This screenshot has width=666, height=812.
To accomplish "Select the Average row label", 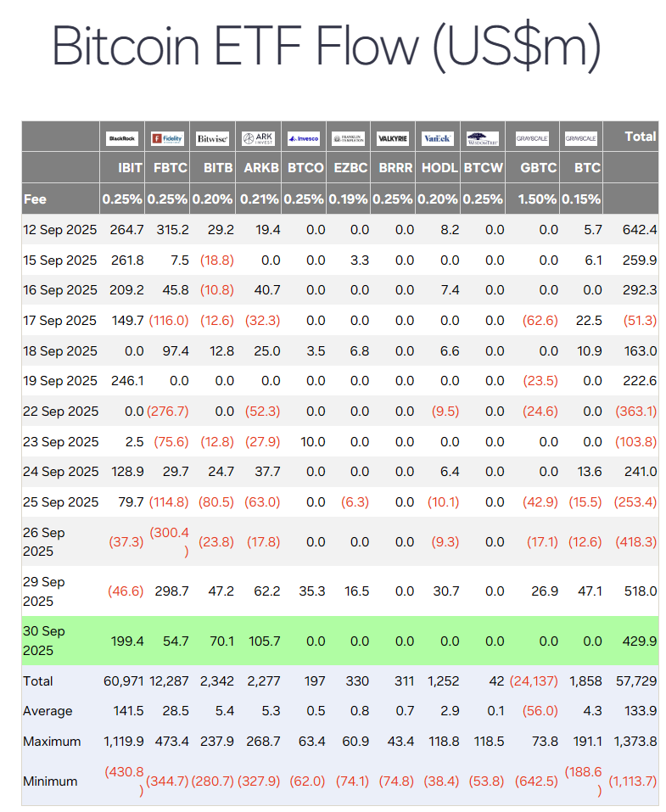I will click(48, 711).
